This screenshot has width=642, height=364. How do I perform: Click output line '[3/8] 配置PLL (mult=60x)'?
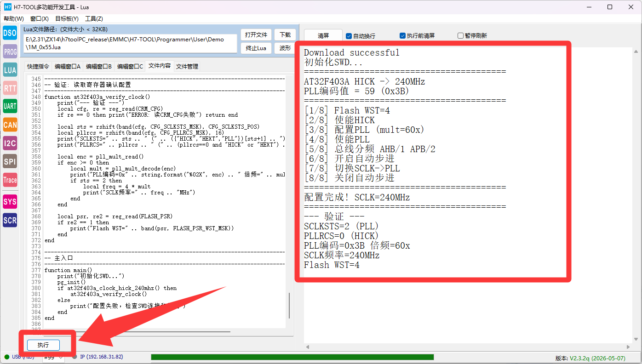pyautogui.click(x=364, y=130)
